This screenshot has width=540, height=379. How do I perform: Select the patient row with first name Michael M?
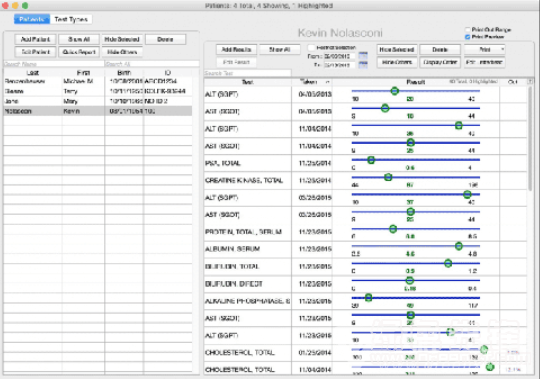[x=98, y=81]
